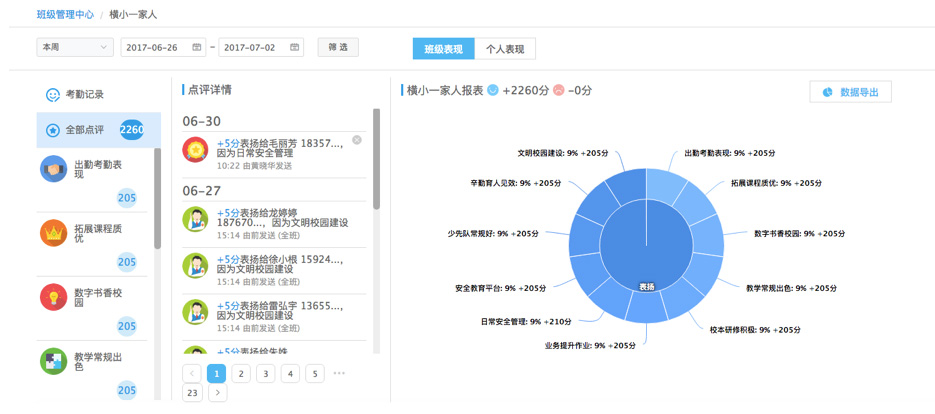Screen dimensions: 935x414
Task: Click the left category list scrollbar
Action: 157,198
